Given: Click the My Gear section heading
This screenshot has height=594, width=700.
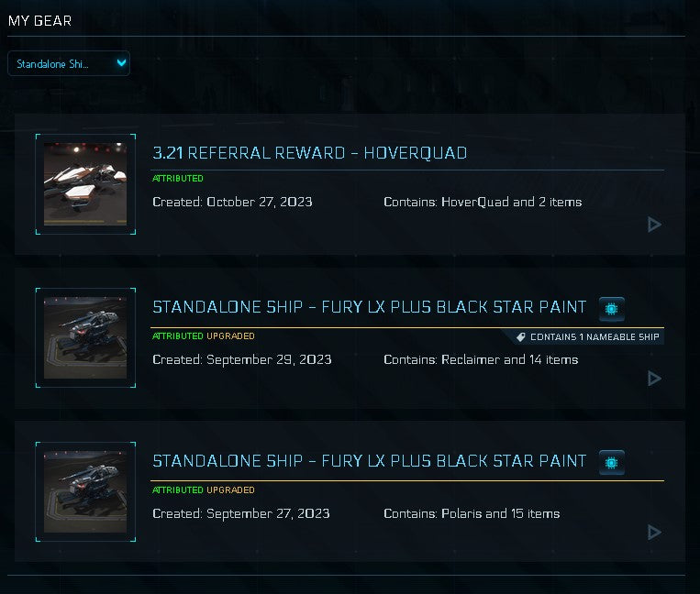Looking at the screenshot, I should (x=39, y=21).
